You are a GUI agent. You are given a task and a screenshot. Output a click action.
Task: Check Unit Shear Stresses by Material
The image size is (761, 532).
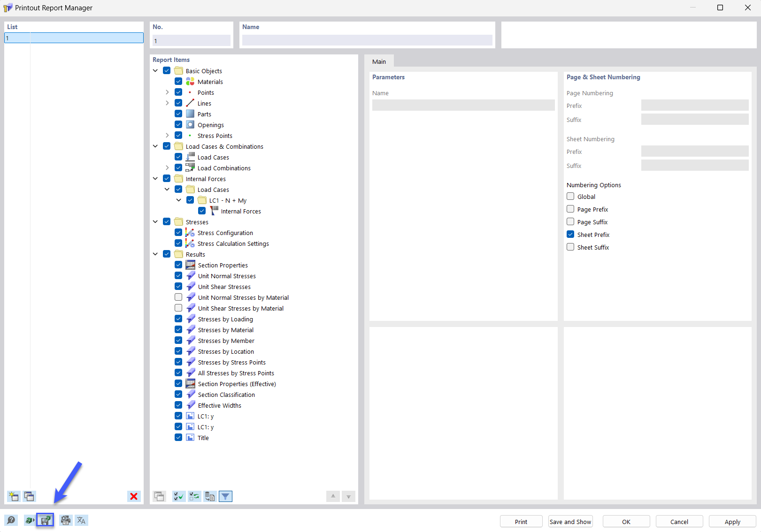click(178, 308)
